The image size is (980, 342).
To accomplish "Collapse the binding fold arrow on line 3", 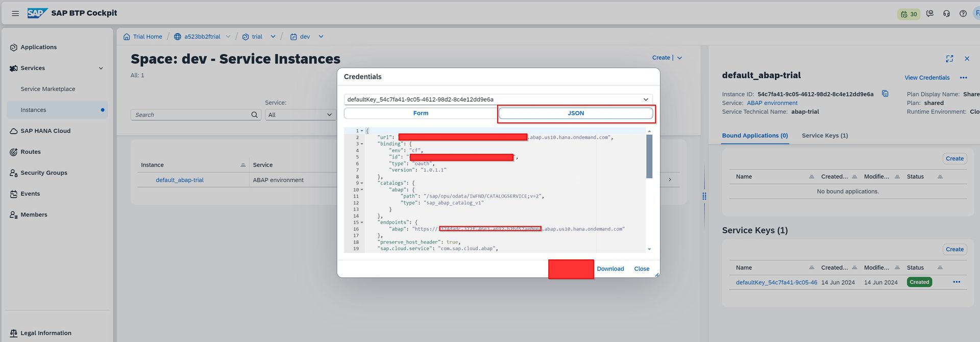I will coord(362,144).
